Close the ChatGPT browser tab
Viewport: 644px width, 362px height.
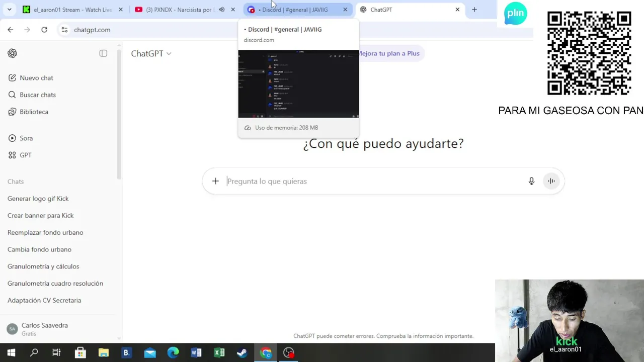457,10
